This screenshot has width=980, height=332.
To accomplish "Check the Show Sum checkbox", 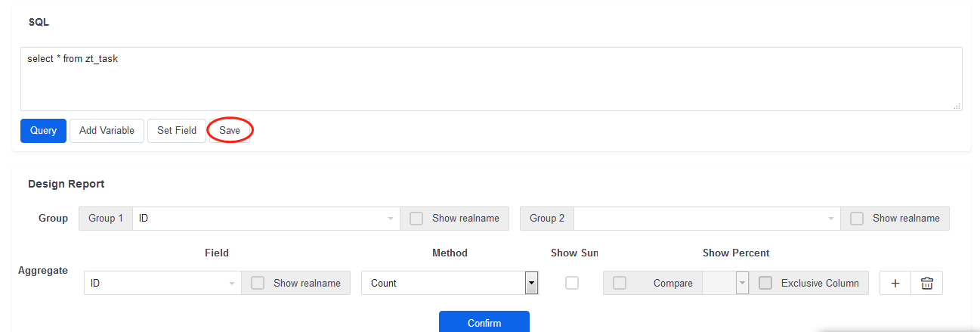I will (572, 283).
